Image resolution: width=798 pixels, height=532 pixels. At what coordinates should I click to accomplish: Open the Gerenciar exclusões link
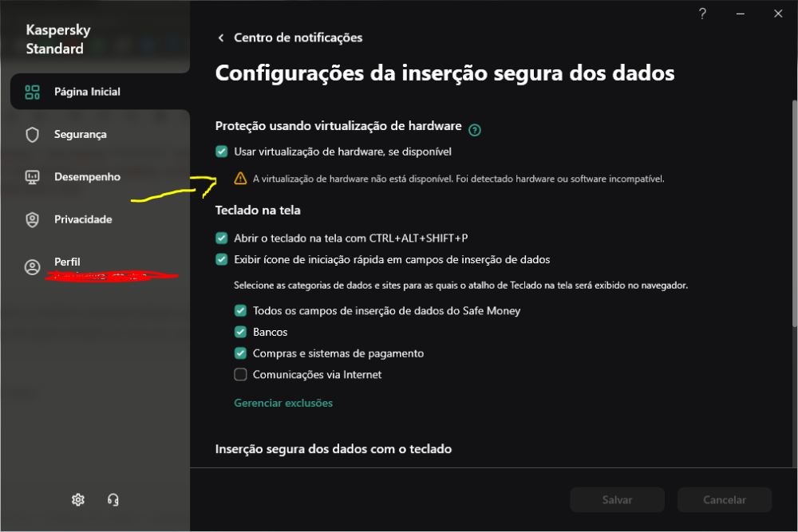tap(283, 403)
